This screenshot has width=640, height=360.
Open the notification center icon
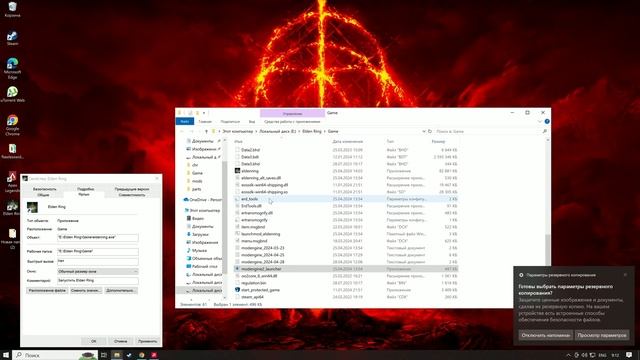[x=629, y=355]
